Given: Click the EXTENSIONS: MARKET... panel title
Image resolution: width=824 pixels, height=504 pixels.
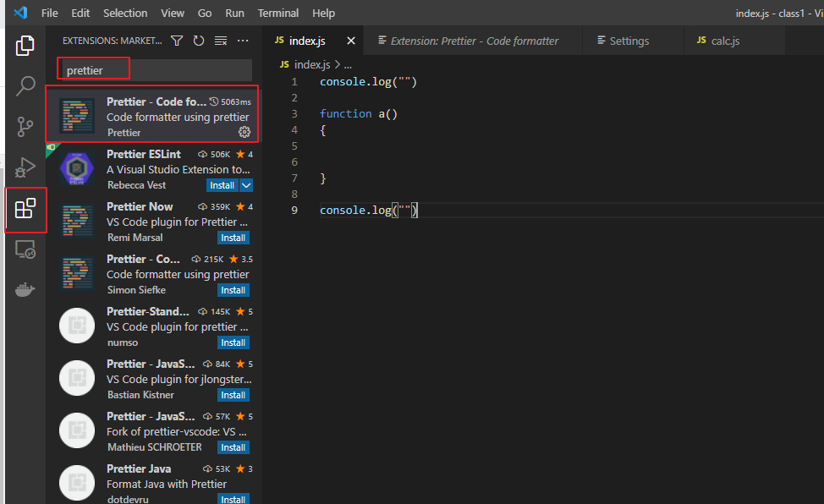Looking at the screenshot, I should [x=112, y=41].
